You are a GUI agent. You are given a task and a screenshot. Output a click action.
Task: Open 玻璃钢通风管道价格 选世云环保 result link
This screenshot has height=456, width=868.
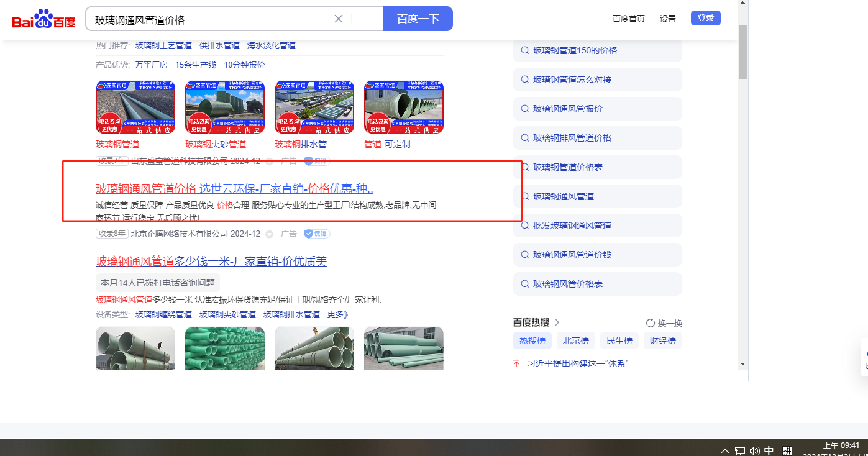point(234,189)
